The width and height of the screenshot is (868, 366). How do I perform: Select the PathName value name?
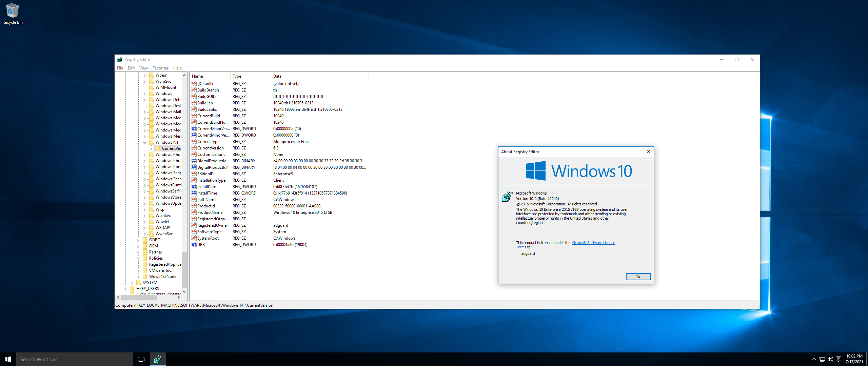[x=207, y=200]
